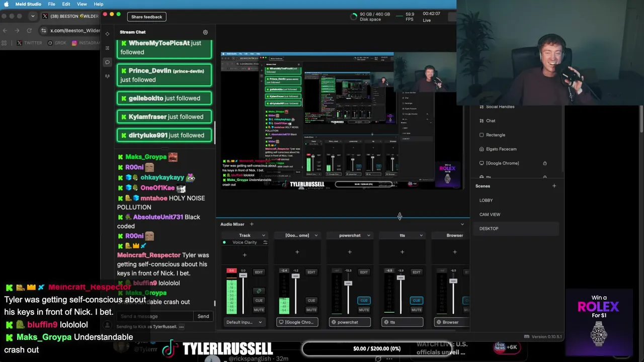
Task: Collapse the Audio Mixer panel
Action: coord(462,224)
